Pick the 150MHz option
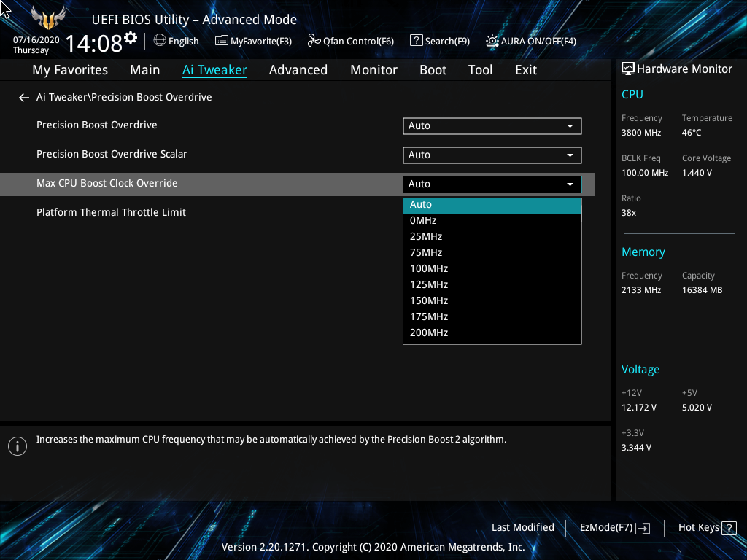This screenshot has width=747, height=560. [x=492, y=301]
